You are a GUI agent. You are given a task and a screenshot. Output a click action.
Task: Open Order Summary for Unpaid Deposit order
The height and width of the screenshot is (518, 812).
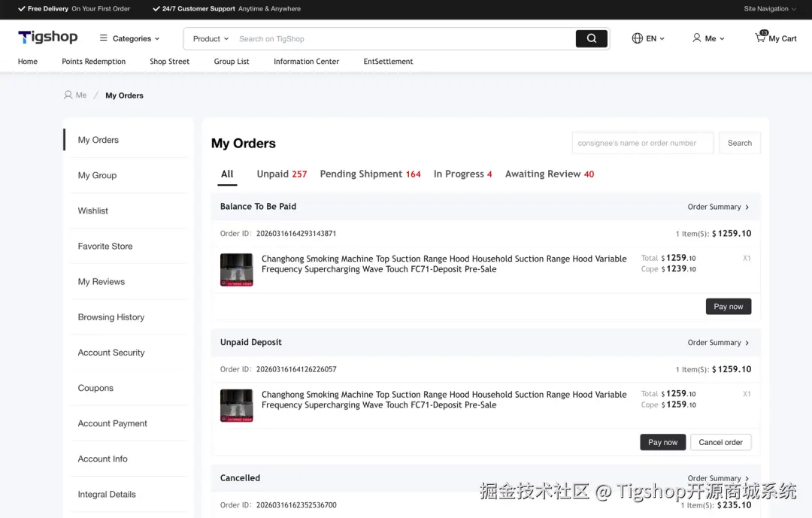(x=718, y=342)
